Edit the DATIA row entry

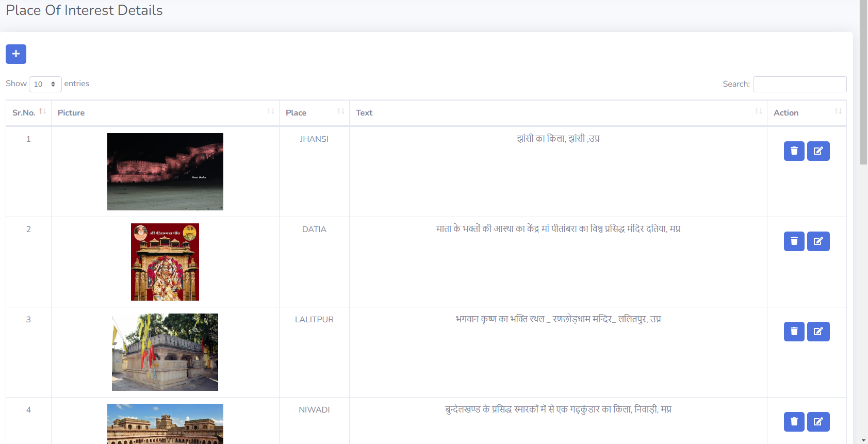pos(818,241)
